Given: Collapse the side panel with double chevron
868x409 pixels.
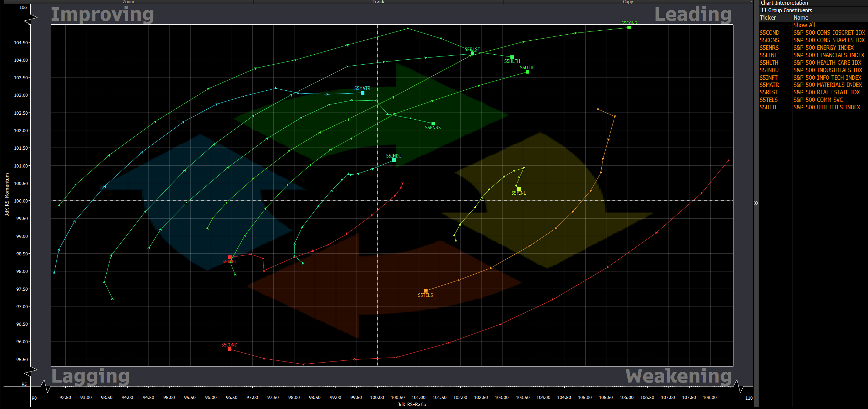Looking at the screenshot, I should click(x=756, y=203).
